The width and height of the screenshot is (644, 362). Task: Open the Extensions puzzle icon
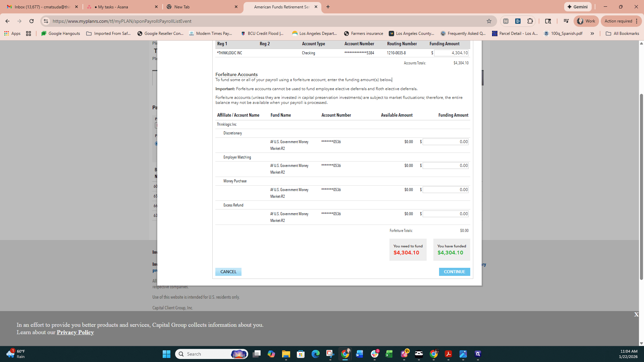click(530, 21)
